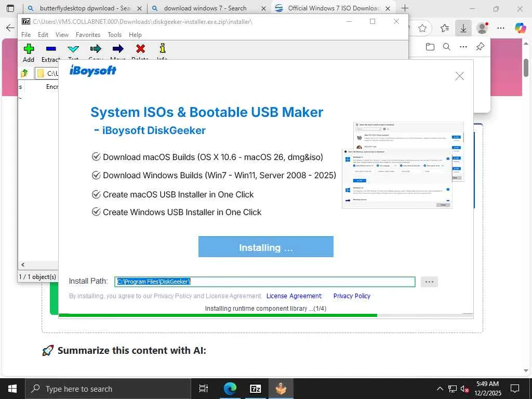Click 'Summarize this content with AI:' heading

tap(131, 350)
